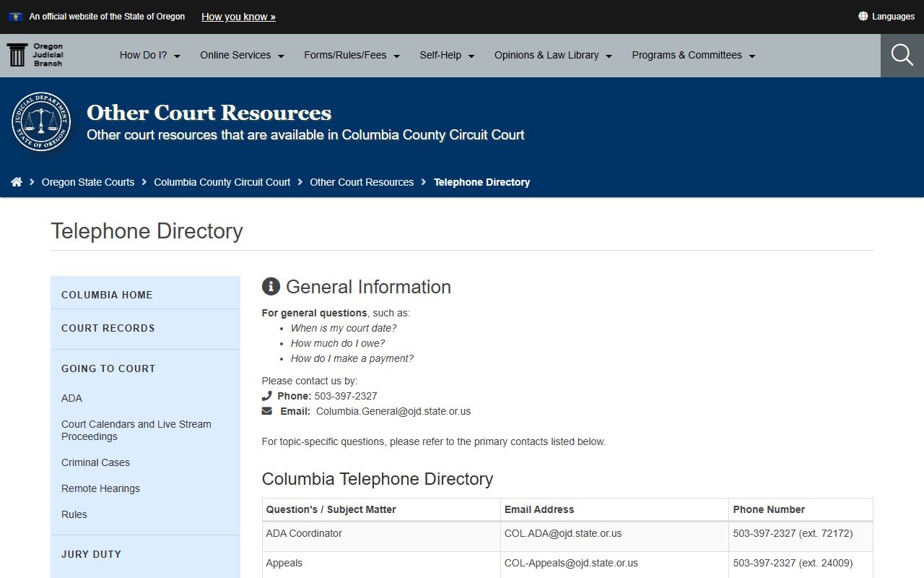Go to Oregon State Courts breadcrumb

[x=88, y=182]
